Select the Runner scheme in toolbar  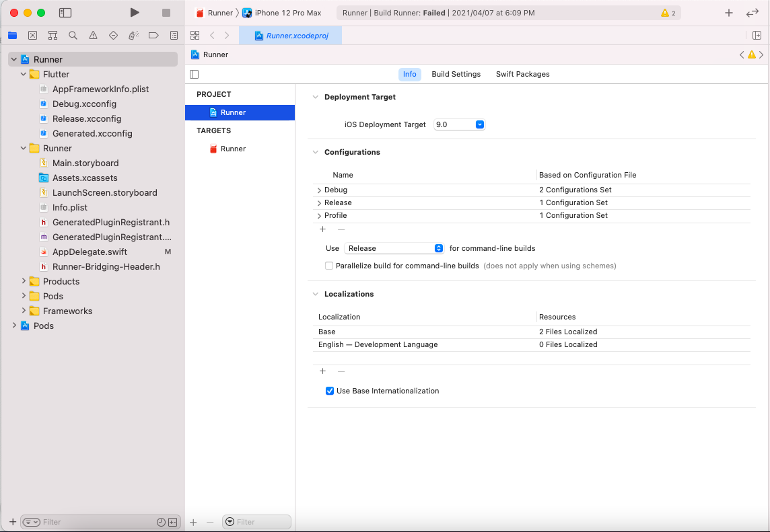coord(214,13)
